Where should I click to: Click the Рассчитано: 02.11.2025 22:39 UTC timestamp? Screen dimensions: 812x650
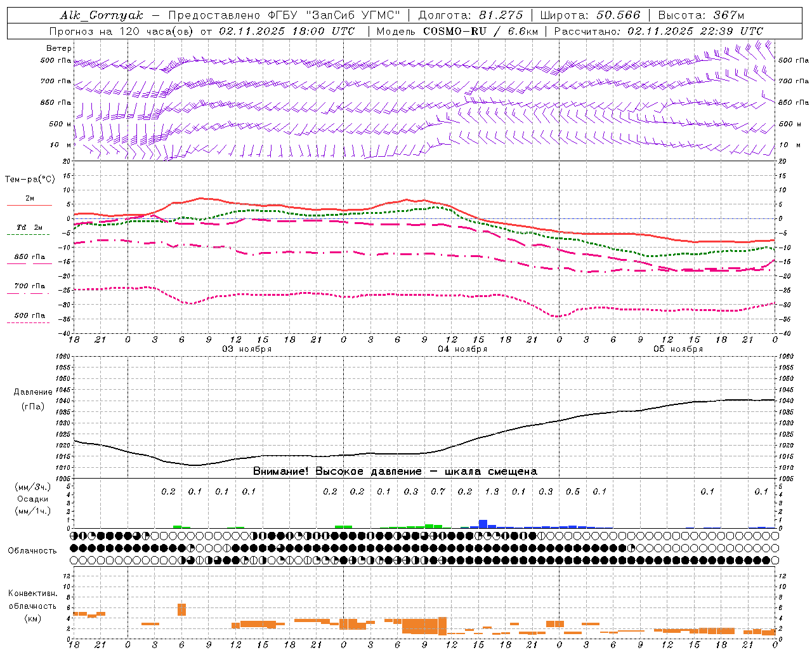click(x=658, y=31)
